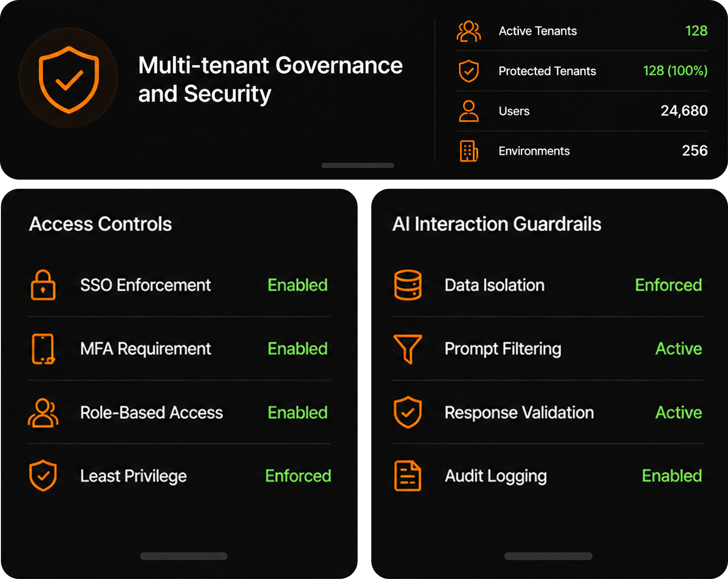Image resolution: width=728 pixels, height=579 pixels.
Task: Click the Users person icon
Action: tap(468, 111)
